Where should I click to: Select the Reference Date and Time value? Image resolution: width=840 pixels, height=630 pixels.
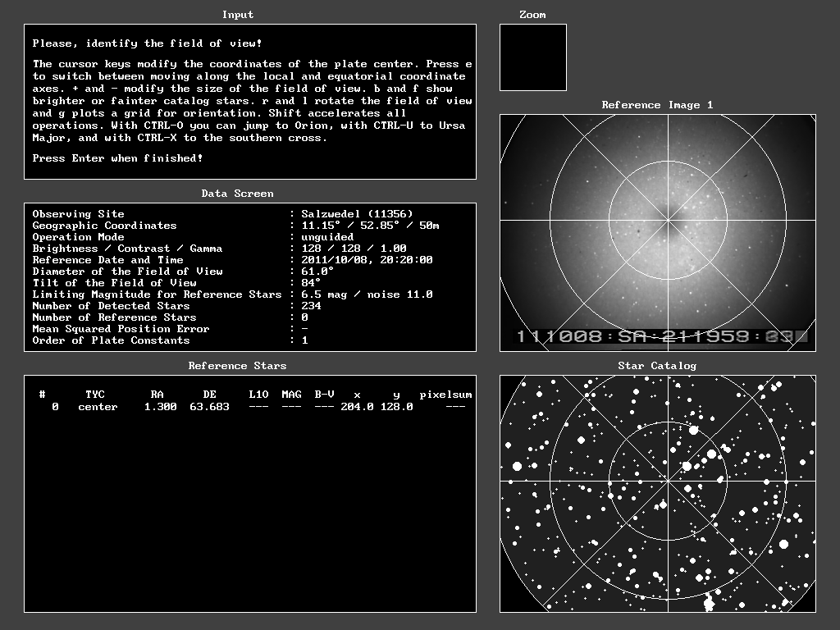click(x=367, y=260)
